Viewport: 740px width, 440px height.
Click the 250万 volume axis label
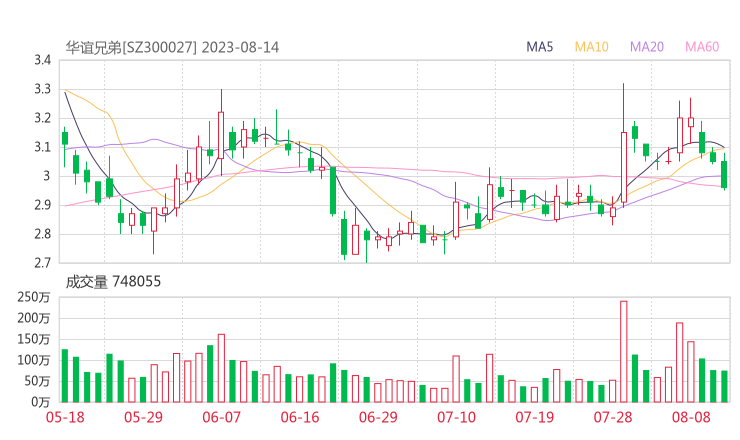(34, 297)
